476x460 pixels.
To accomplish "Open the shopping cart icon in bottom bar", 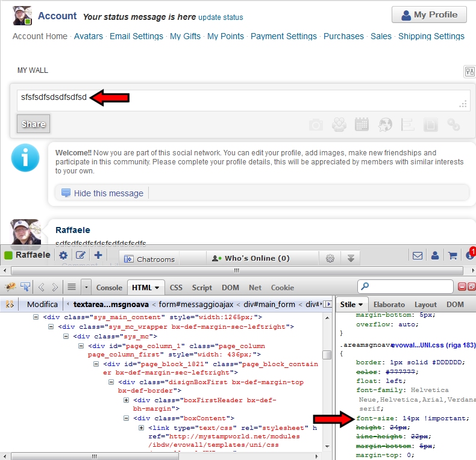I will click(453, 255).
